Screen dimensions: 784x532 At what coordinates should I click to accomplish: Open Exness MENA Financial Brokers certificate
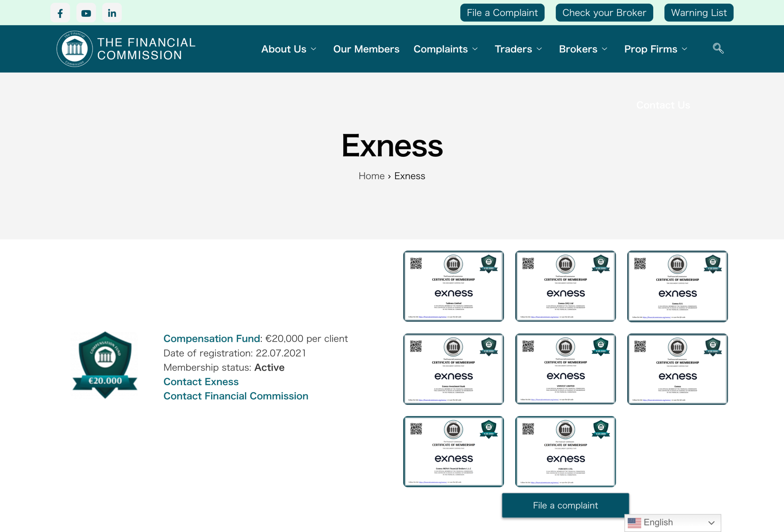453,451
